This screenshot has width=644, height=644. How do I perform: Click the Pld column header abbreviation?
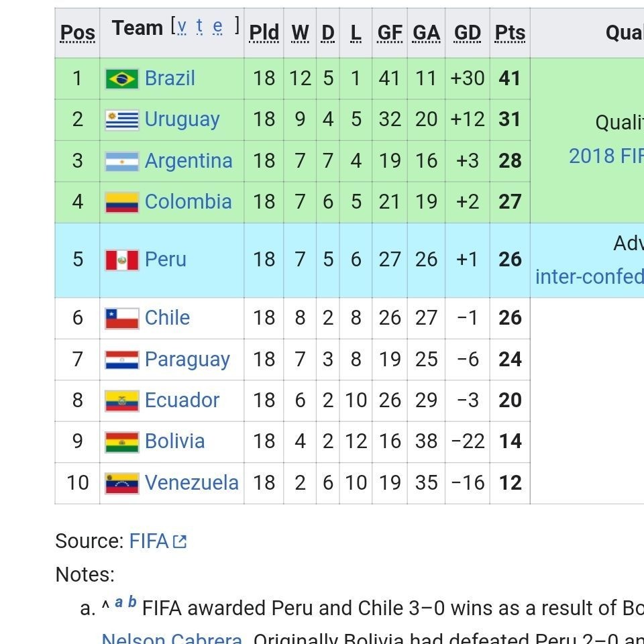[x=264, y=32]
